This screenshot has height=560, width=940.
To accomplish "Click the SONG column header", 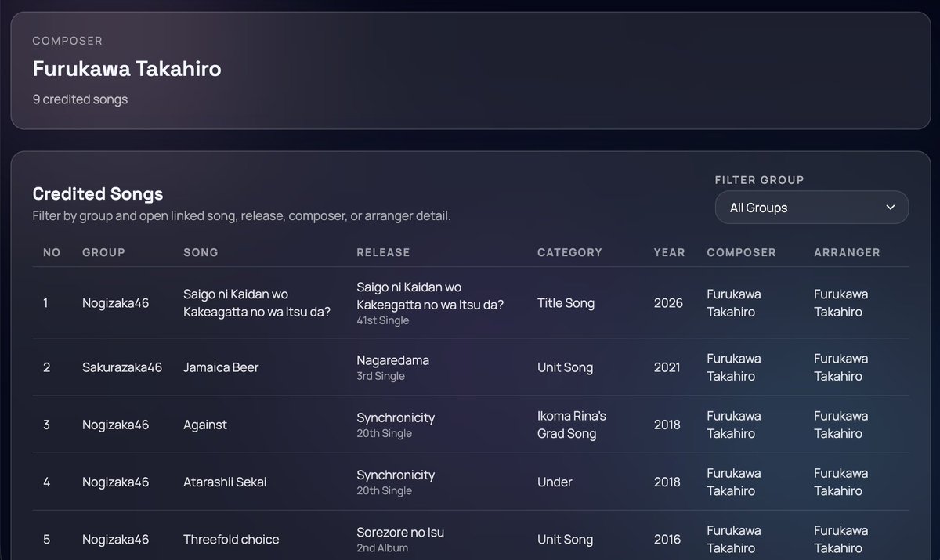I will click(x=201, y=252).
